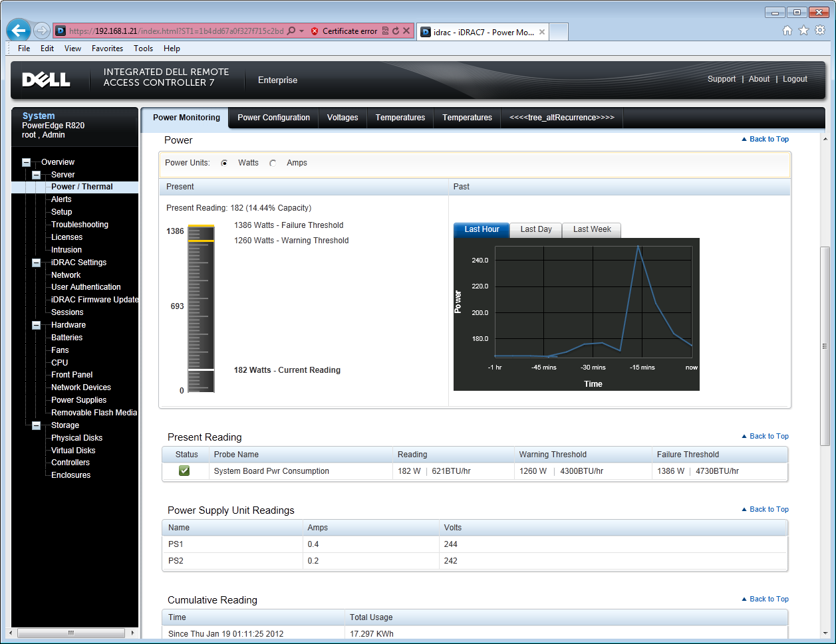
Task: Collapse the Server tree node
Action: pyautogui.click(x=36, y=175)
